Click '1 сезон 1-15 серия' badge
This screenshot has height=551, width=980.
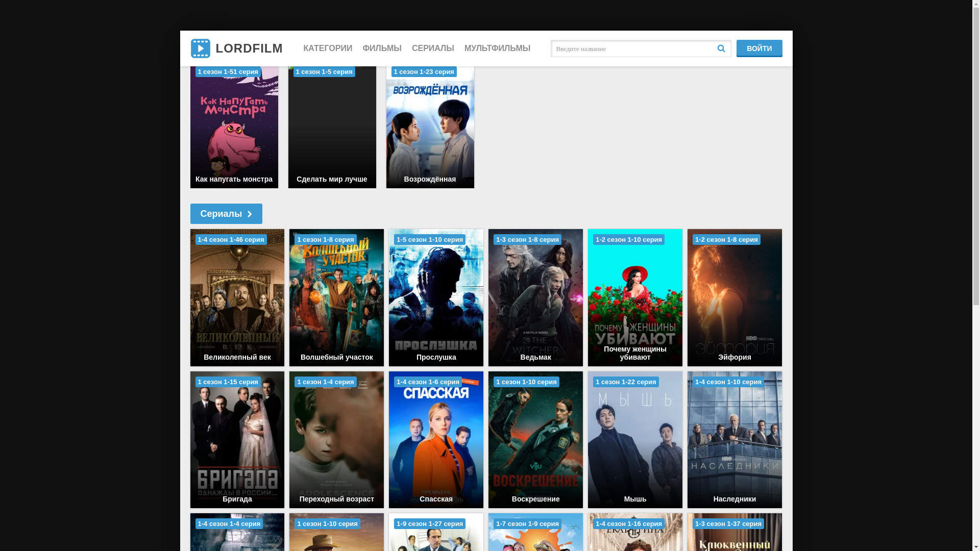pos(228,382)
